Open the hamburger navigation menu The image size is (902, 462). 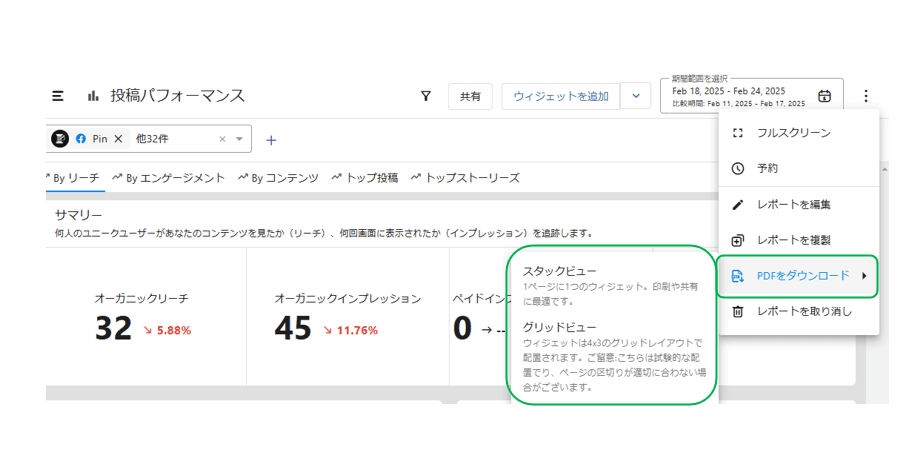coord(58,96)
